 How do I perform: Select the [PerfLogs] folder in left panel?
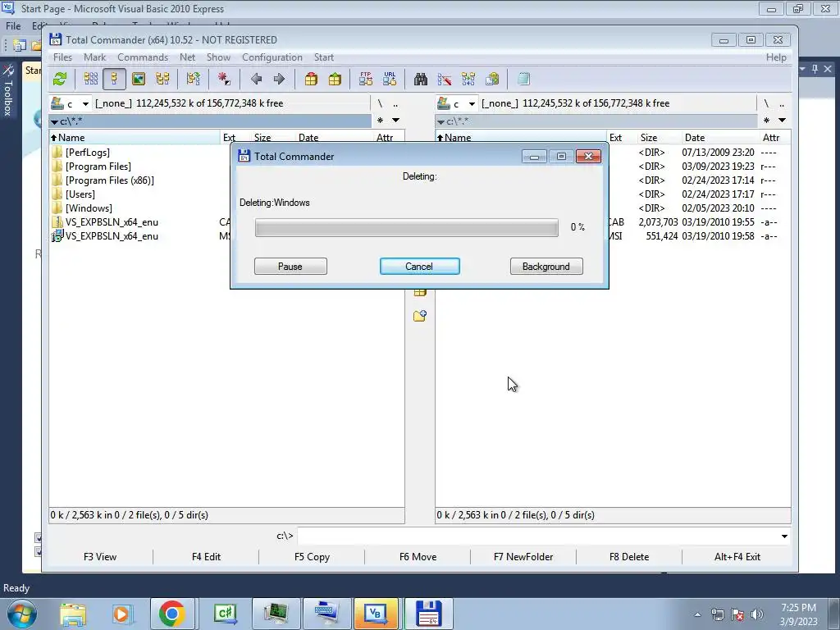pyautogui.click(x=88, y=153)
